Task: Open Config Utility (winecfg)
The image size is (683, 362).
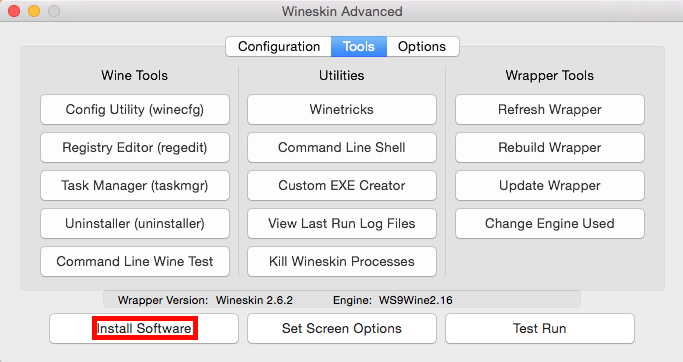Action: [x=135, y=109]
